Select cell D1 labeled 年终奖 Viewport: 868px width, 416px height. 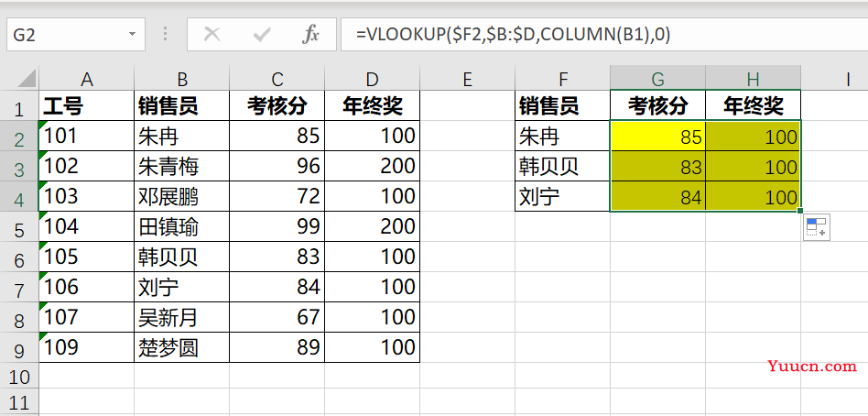(x=372, y=105)
